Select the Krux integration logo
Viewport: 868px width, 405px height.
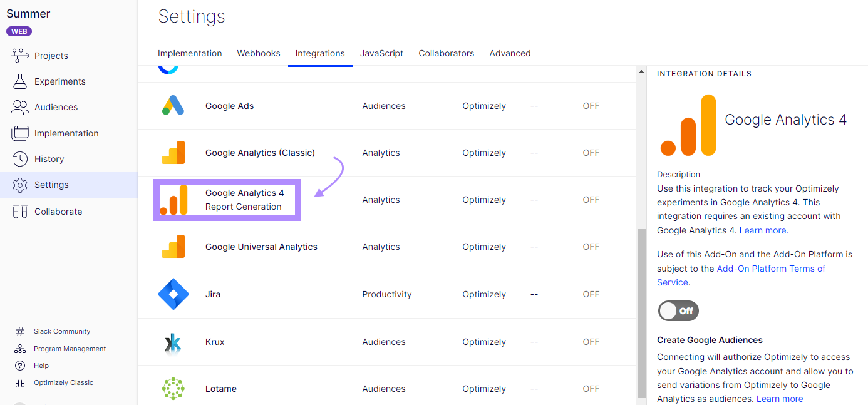(x=173, y=341)
